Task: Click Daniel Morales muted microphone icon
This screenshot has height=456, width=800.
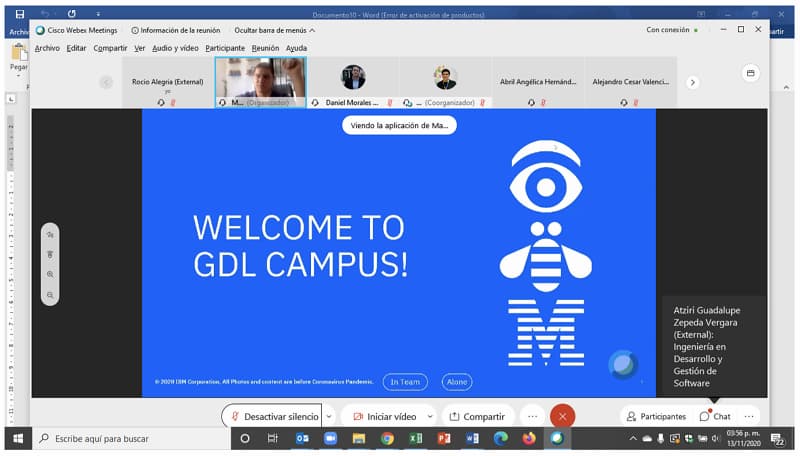Action: coord(390,103)
